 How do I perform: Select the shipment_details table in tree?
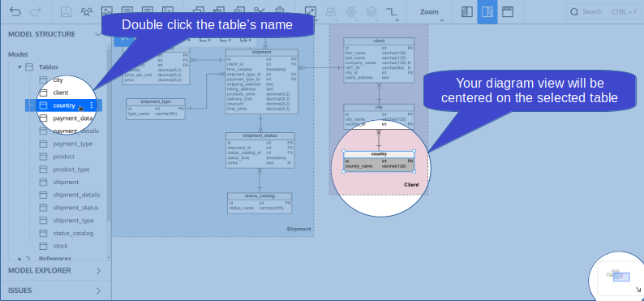(76, 195)
